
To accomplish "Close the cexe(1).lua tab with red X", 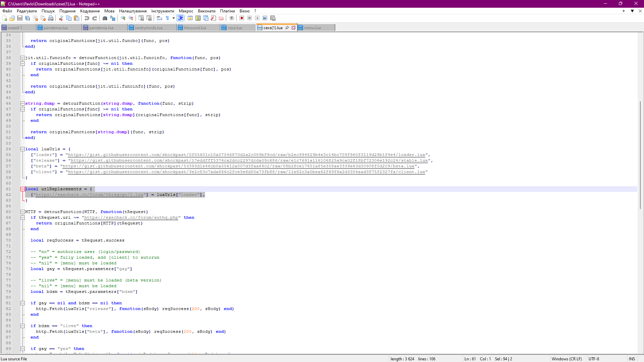I will point(293,28).
